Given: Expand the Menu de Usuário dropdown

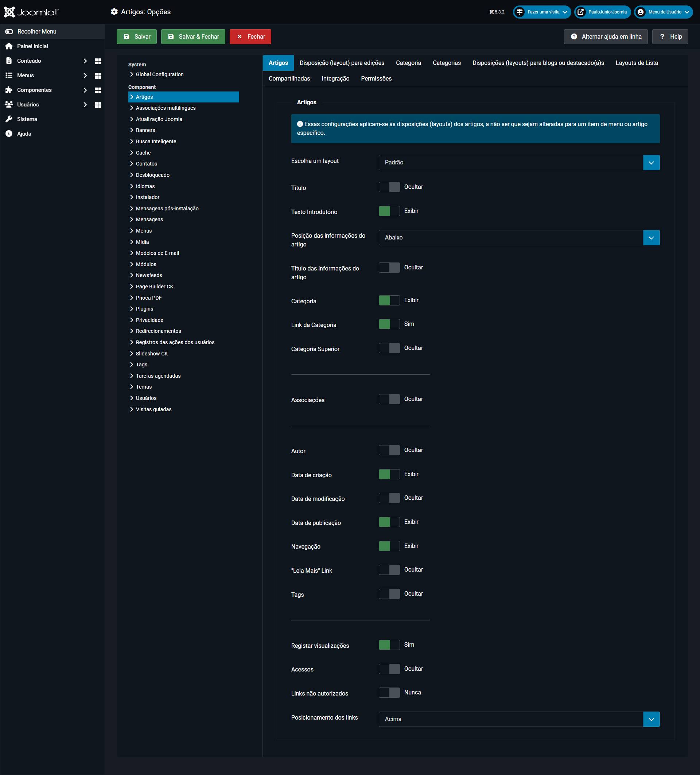Looking at the screenshot, I should coord(663,12).
